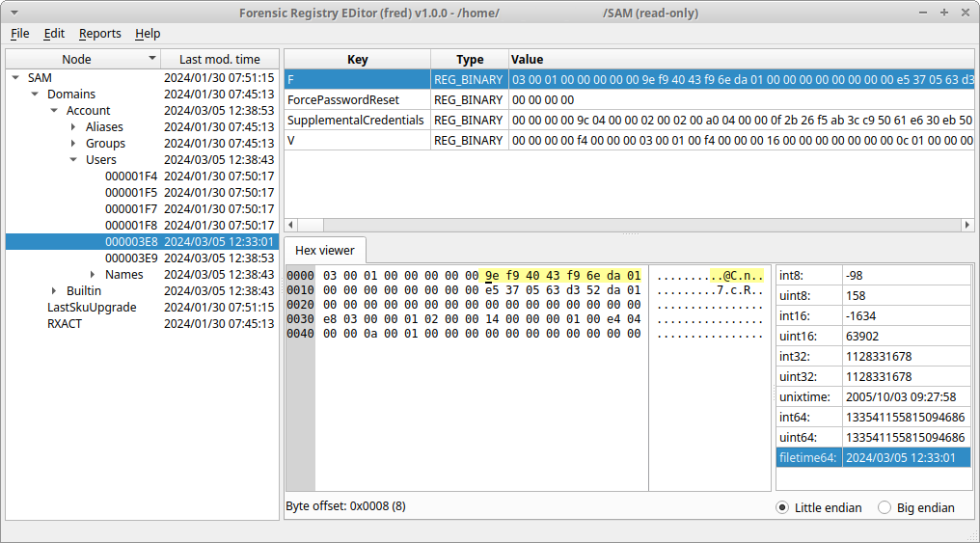Open the Edit menu
The height and width of the screenshot is (543, 980).
[x=54, y=34]
